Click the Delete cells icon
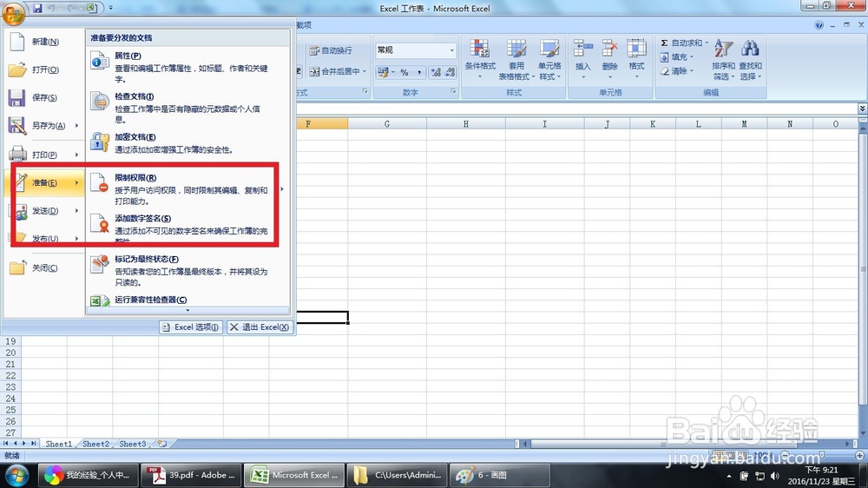 609,48
